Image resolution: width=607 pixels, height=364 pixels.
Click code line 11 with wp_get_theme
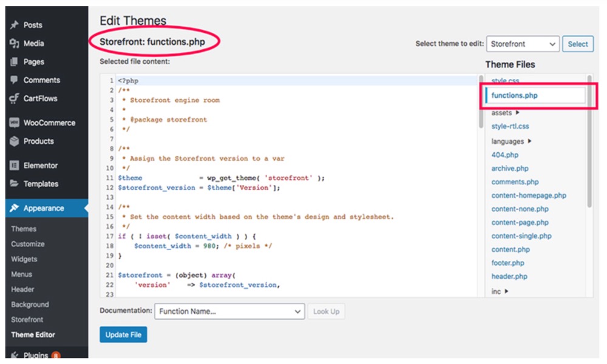pyautogui.click(x=222, y=178)
